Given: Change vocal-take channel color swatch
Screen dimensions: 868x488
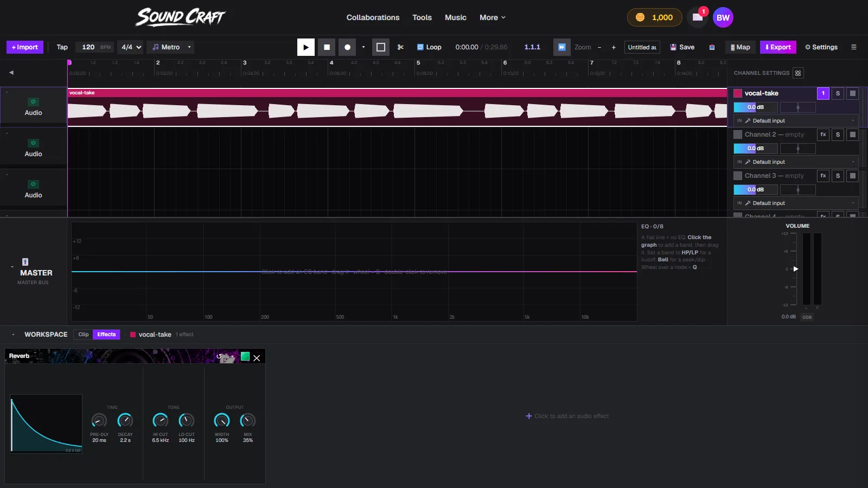Looking at the screenshot, I should tap(738, 93).
